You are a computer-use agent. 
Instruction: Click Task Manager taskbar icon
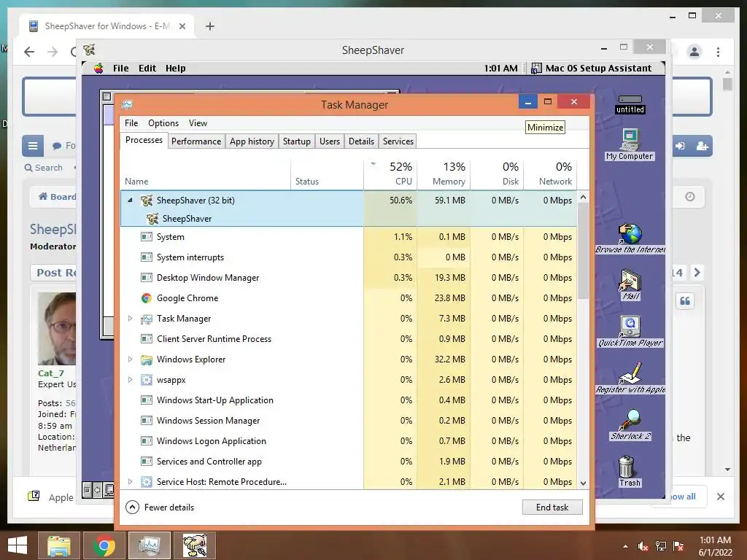tap(149, 545)
